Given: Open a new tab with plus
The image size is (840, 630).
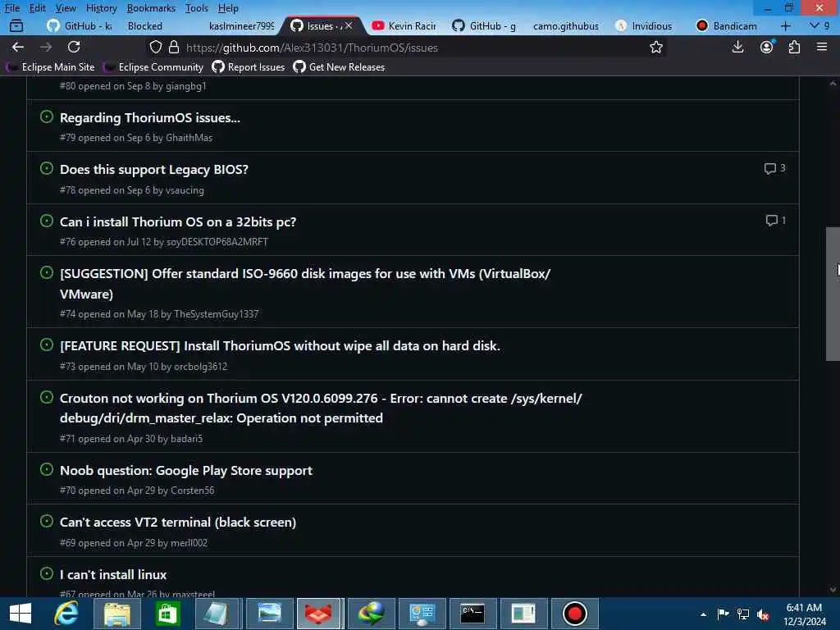Looking at the screenshot, I should pyautogui.click(x=785, y=25).
